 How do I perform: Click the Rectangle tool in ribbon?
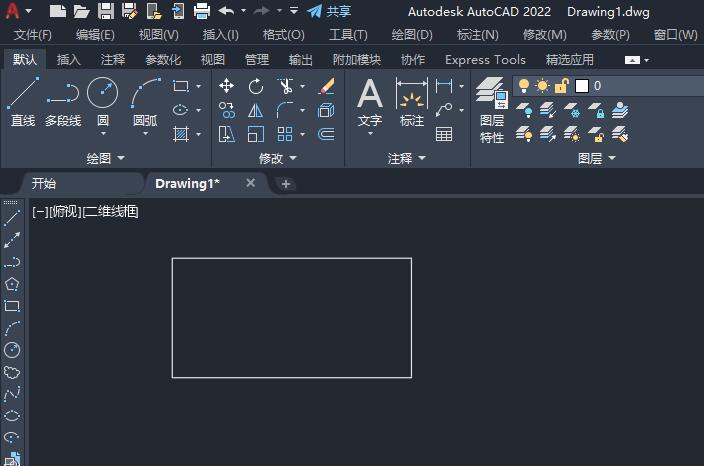180,86
